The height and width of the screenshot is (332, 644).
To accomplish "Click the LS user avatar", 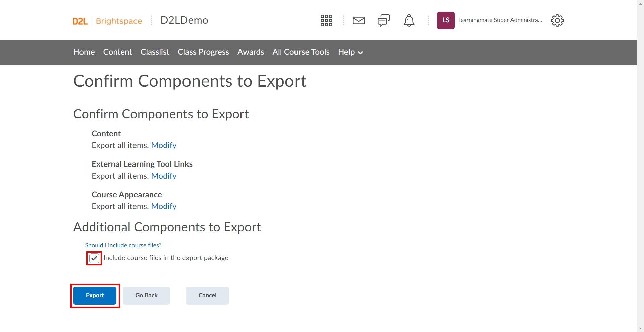I will pyautogui.click(x=445, y=20).
